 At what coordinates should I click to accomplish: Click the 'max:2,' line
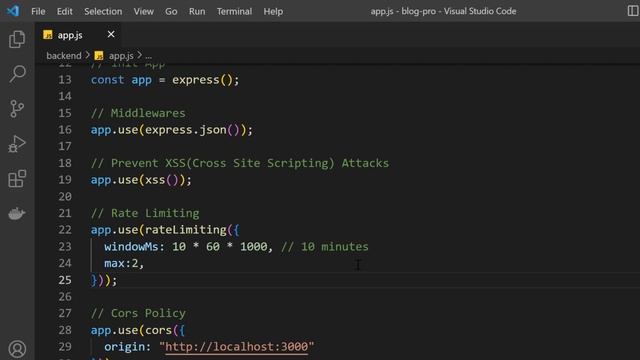click(124, 263)
